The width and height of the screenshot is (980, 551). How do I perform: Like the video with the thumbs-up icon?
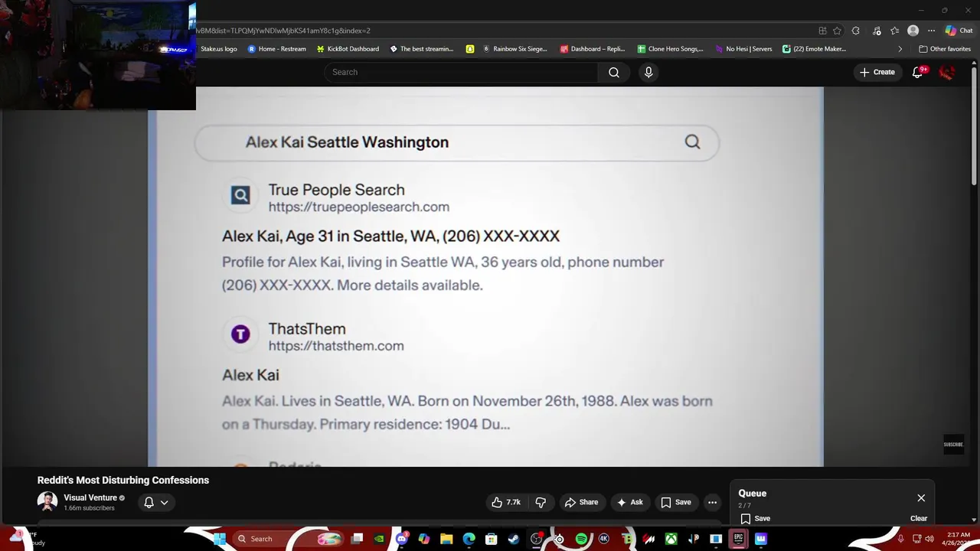click(506, 502)
